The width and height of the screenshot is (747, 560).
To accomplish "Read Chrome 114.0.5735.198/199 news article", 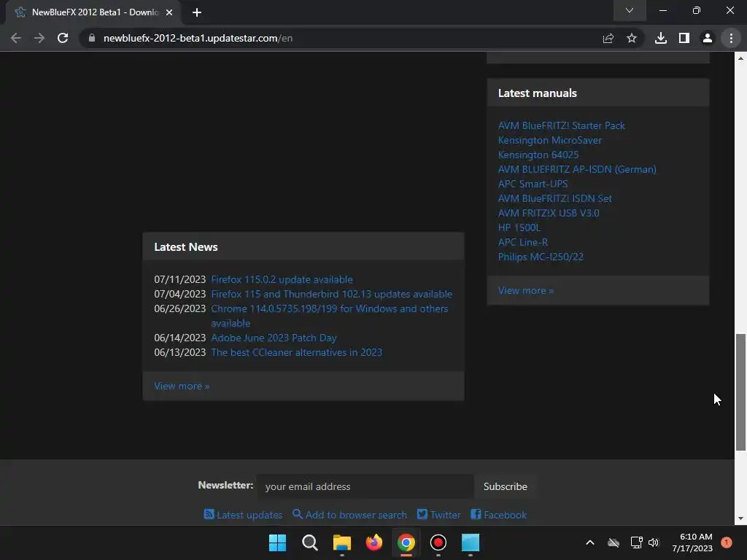I will [330, 316].
